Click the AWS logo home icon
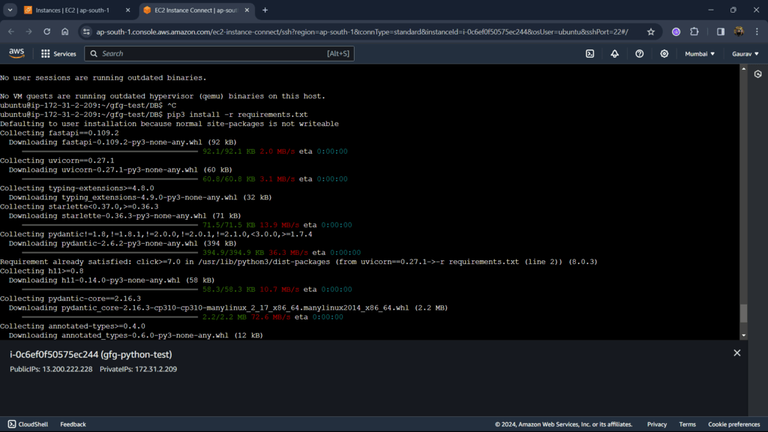The image size is (768, 432). (x=17, y=54)
